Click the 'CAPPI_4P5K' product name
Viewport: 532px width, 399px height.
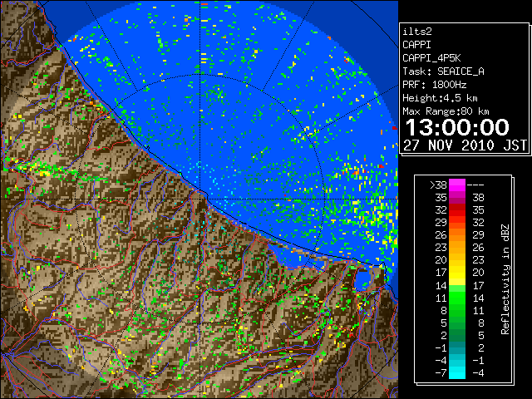click(x=431, y=58)
